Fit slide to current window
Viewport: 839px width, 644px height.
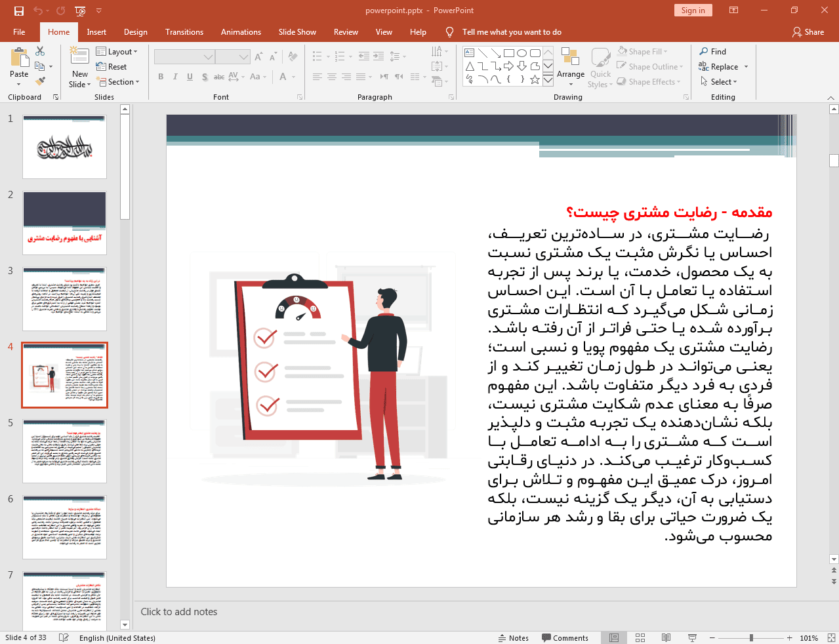831,637
